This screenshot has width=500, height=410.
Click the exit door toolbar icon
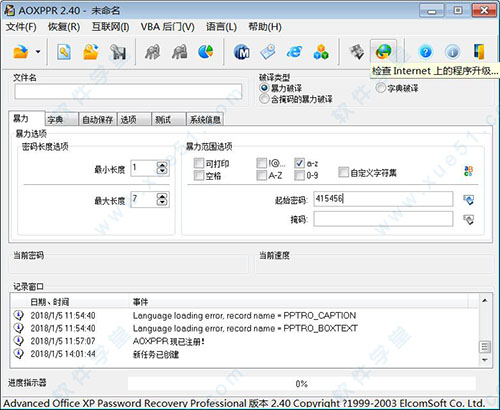(x=479, y=52)
